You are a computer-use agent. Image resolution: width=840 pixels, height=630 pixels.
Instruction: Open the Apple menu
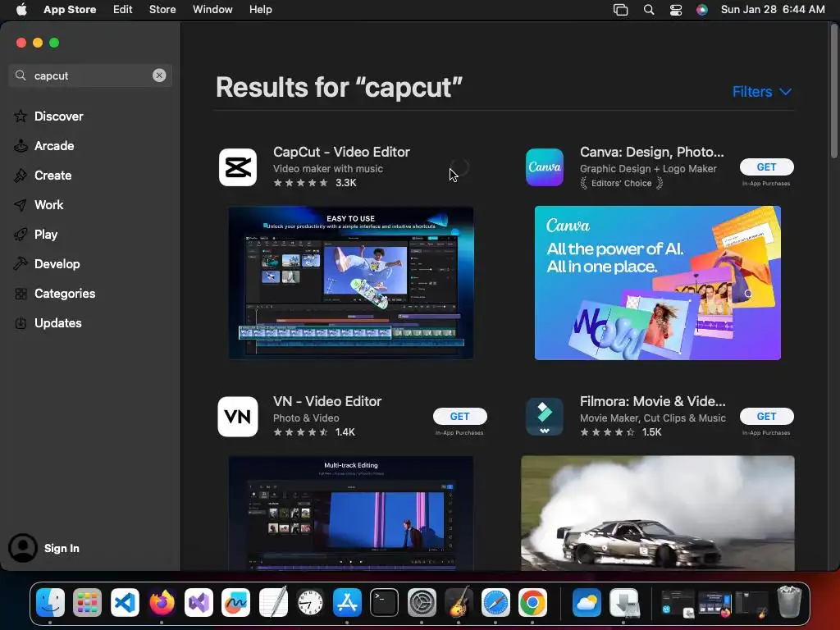21,10
